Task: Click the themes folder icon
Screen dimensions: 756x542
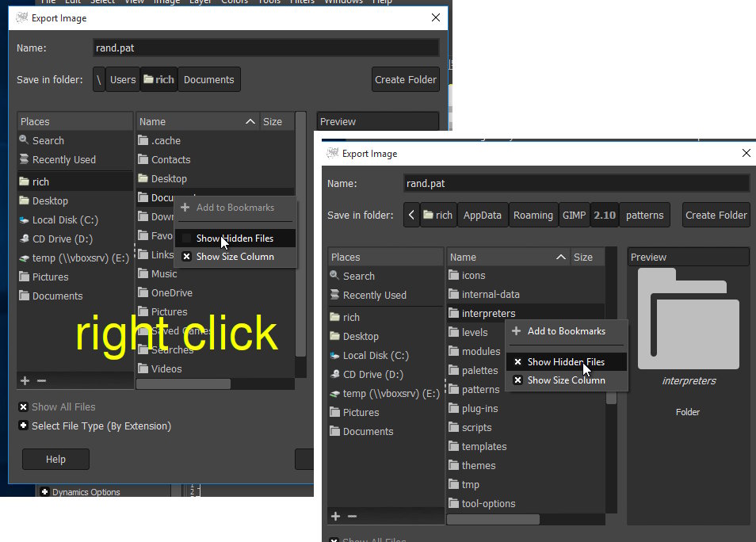Action: pyautogui.click(x=453, y=465)
